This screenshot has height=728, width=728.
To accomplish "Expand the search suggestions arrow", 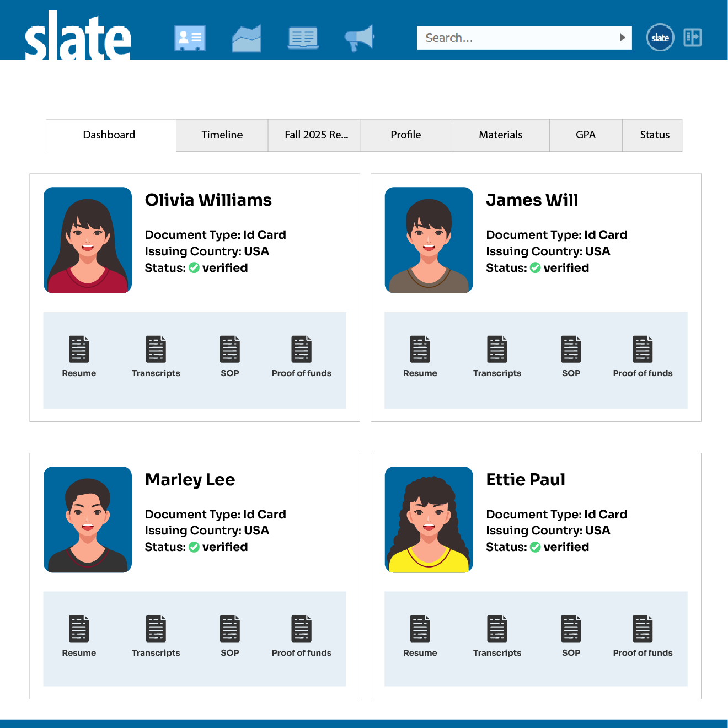I will (622, 38).
